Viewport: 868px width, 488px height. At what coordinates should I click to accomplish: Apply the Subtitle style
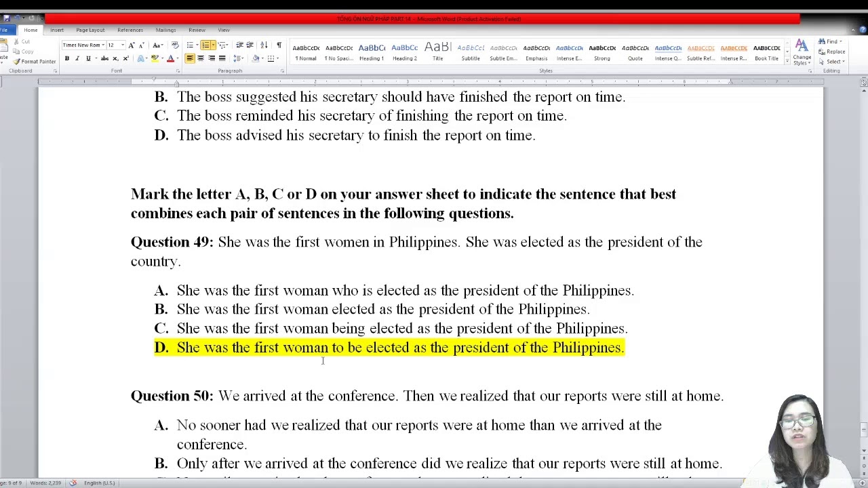471,53
